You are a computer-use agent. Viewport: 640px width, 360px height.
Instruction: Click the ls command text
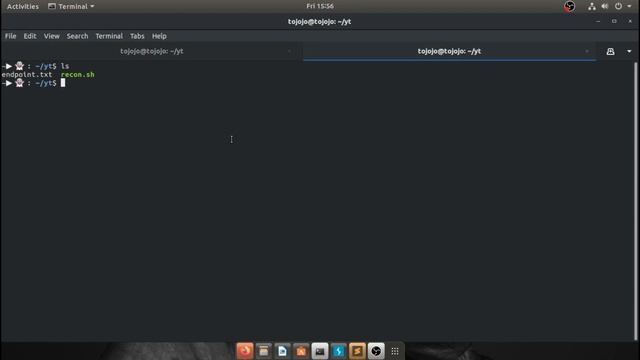(x=65, y=66)
